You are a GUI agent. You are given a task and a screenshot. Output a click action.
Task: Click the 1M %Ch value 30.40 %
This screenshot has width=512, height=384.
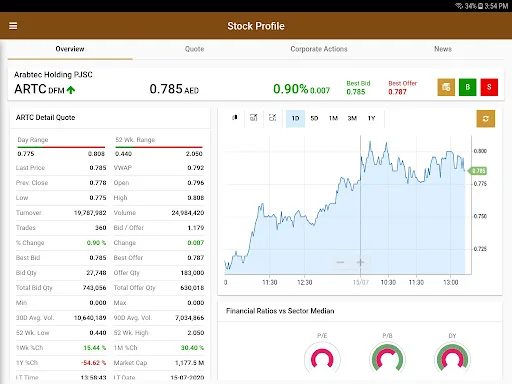point(192,348)
